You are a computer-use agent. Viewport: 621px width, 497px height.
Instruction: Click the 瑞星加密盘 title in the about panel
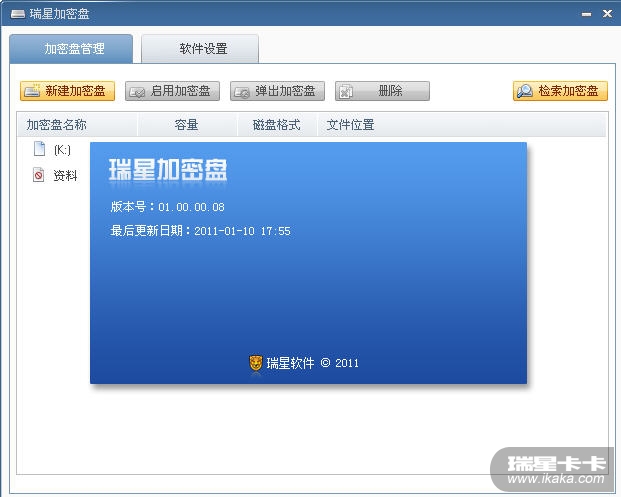point(168,170)
